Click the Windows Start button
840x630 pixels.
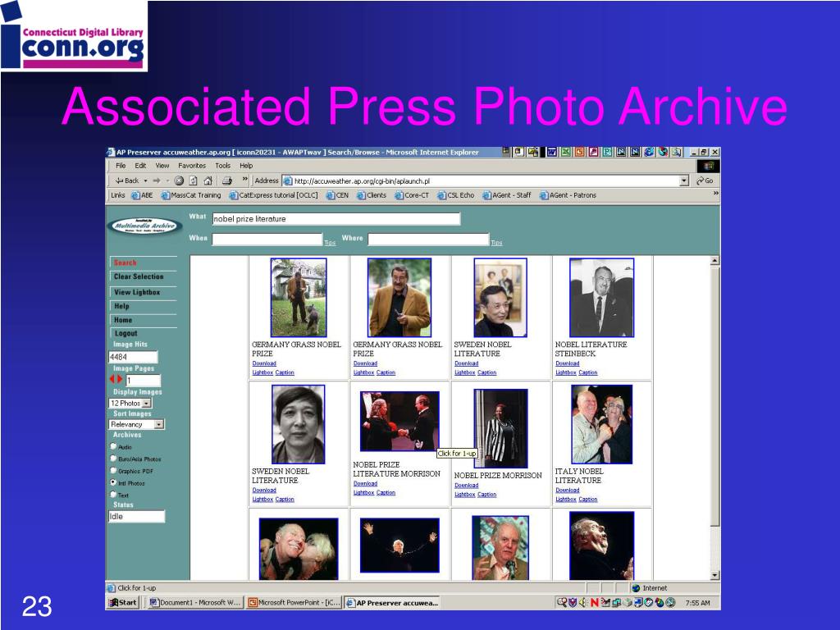pos(123,603)
